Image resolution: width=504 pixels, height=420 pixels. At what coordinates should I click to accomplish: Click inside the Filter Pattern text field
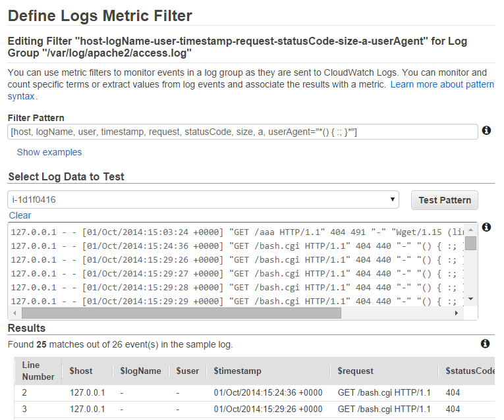[x=242, y=132]
